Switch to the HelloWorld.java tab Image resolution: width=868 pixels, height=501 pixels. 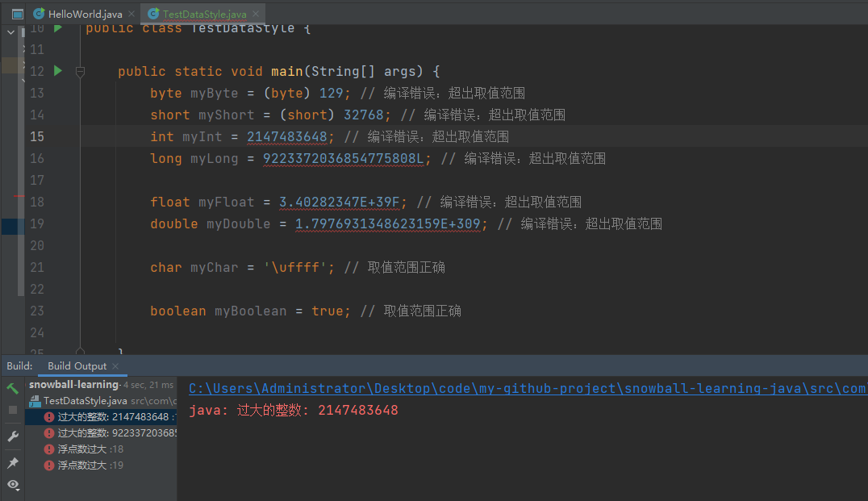pos(85,14)
